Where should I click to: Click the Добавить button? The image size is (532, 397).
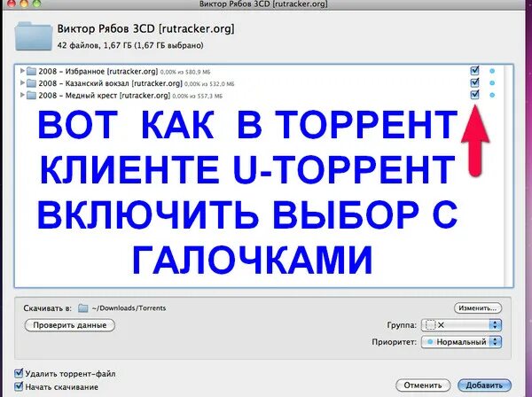484,385
